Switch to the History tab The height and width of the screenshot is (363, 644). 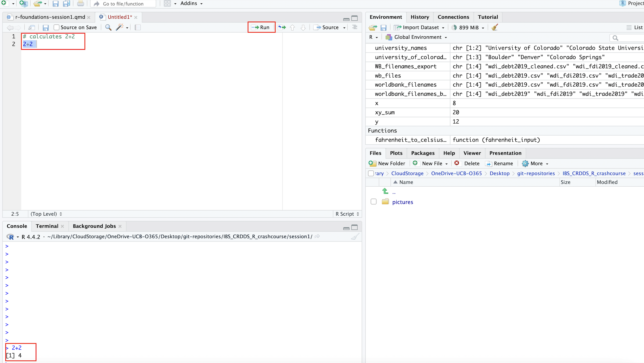420,17
